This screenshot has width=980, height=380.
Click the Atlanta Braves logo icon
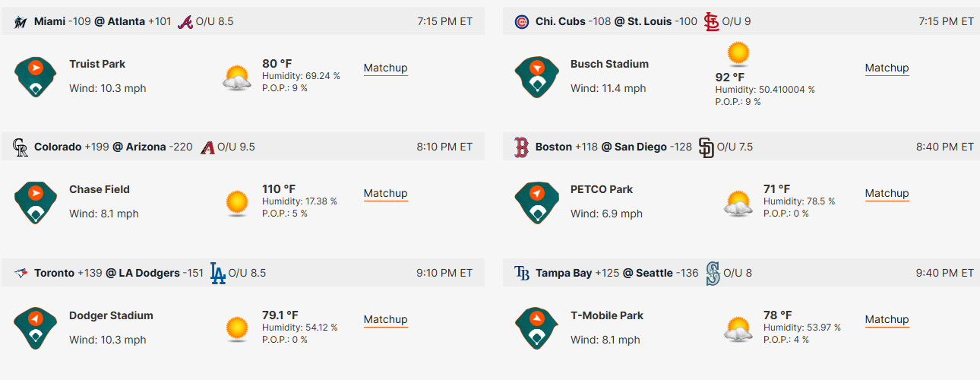(x=185, y=22)
